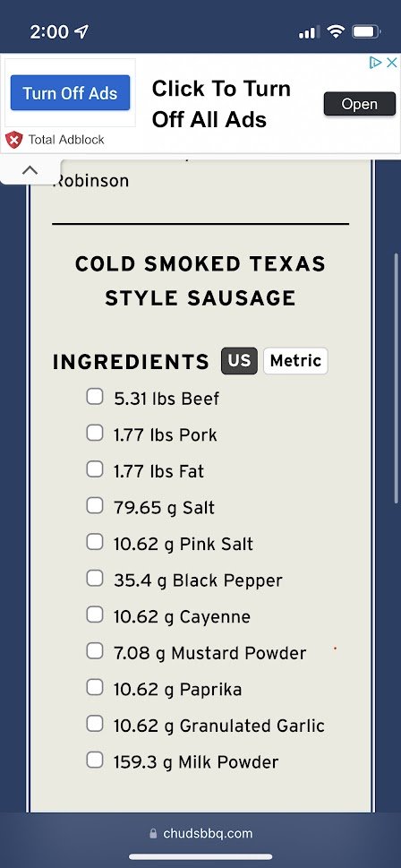Select the US units option
Screen dimensions: 401x868
[240, 361]
